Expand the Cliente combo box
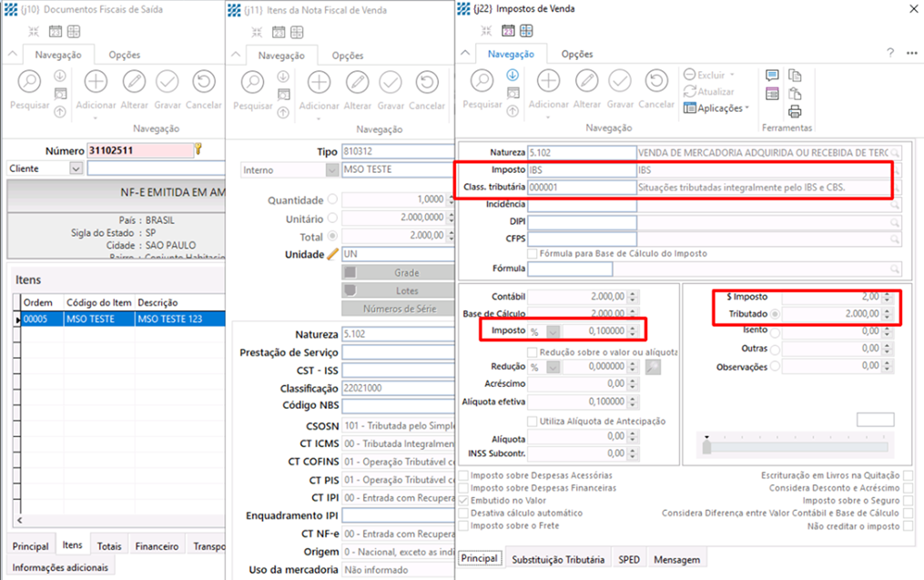 click(x=76, y=168)
